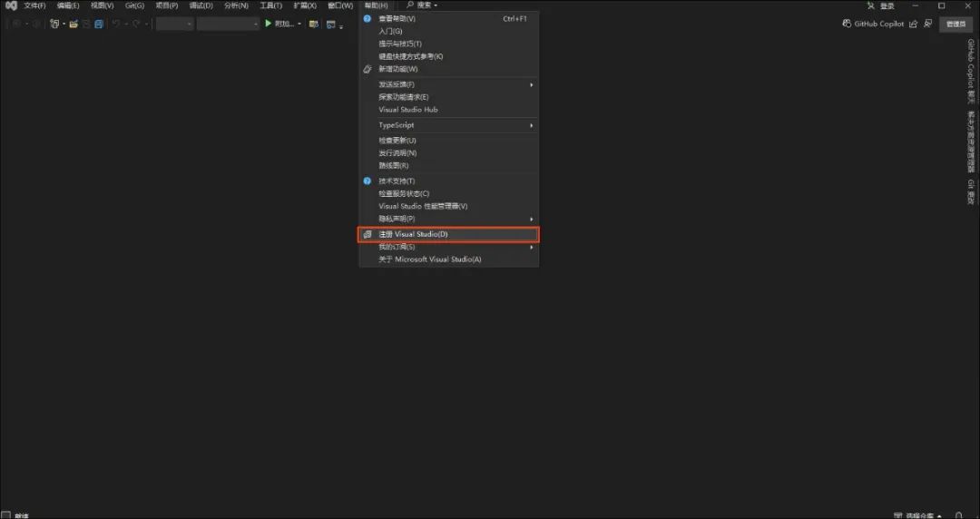Select 发行说明(N) menu entry
The height and width of the screenshot is (519, 980).
pos(449,153)
